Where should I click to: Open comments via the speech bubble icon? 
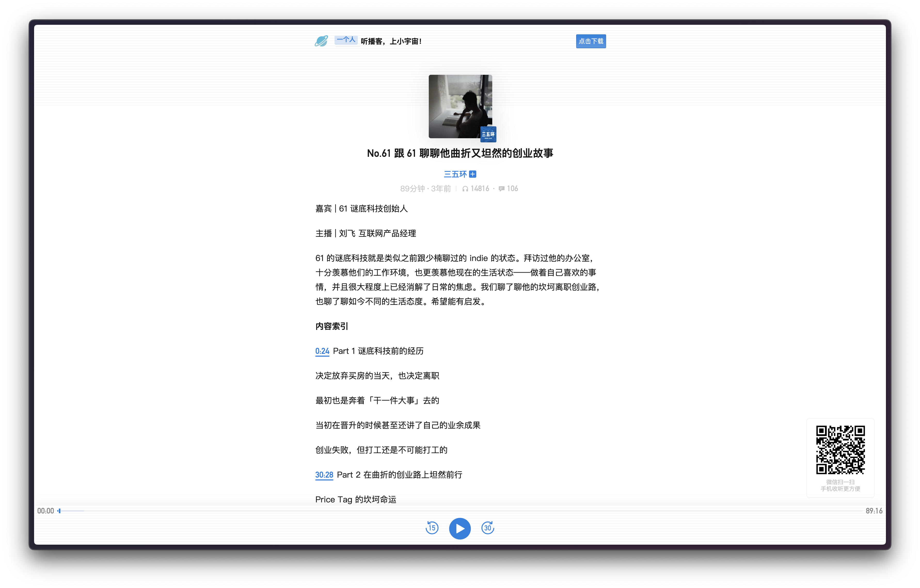point(501,189)
